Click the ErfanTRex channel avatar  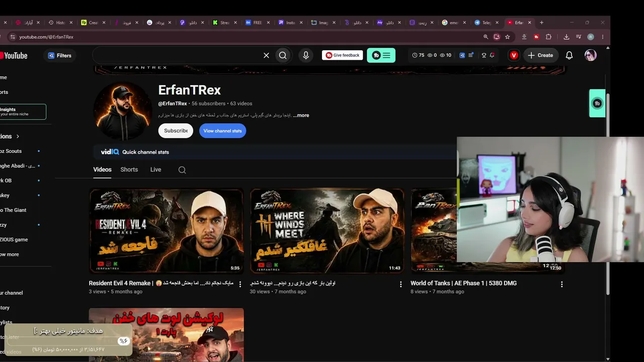point(123,111)
